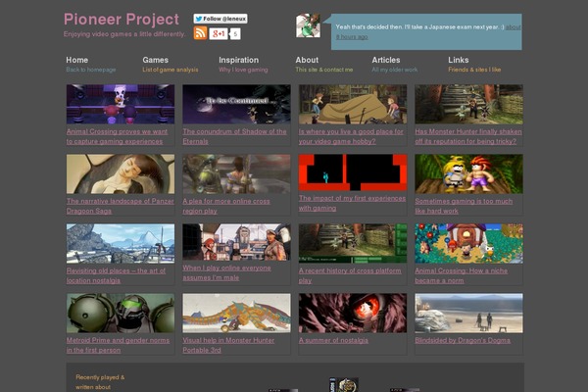Open 'Revisiting old places' article link
Screen dimensions: 588x392
[x=116, y=275]
